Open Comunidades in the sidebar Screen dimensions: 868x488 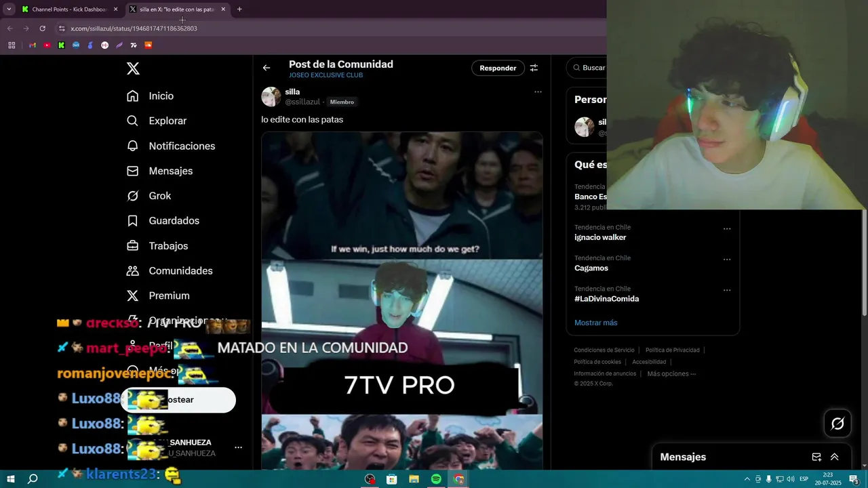(170, 271)
